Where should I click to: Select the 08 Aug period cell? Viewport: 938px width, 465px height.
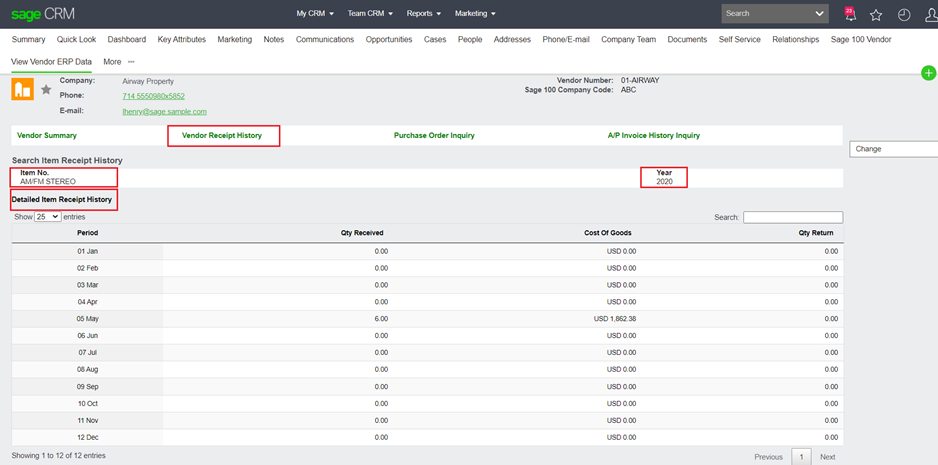[x=87, y=370]
